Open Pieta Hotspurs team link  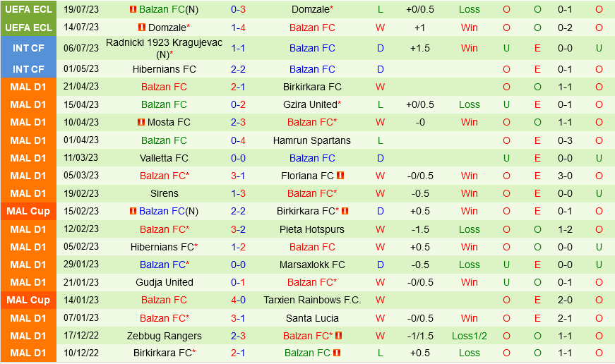312,229
